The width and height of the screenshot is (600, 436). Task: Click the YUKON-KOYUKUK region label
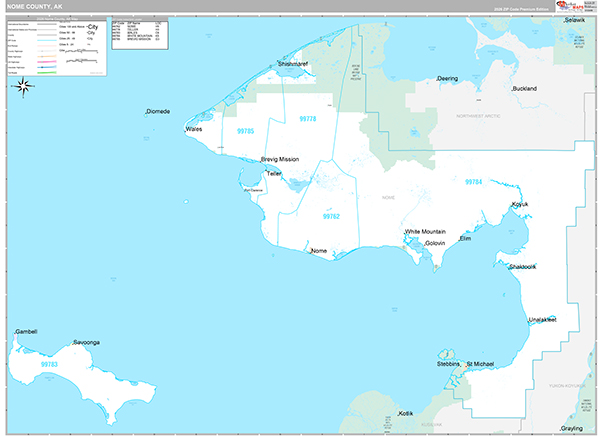(x=567, y=386)
